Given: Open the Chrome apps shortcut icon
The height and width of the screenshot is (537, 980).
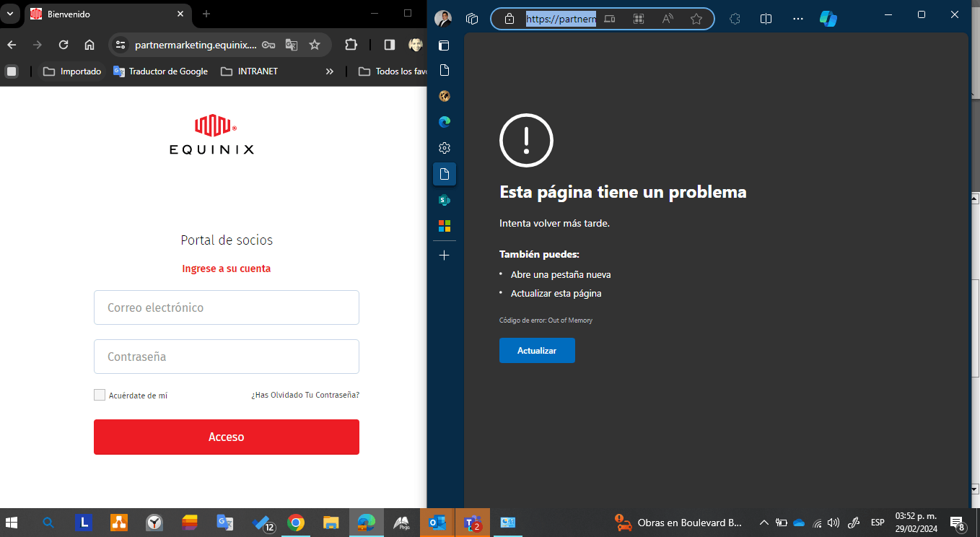Looking at the screenshot, I should click(12, 71).
